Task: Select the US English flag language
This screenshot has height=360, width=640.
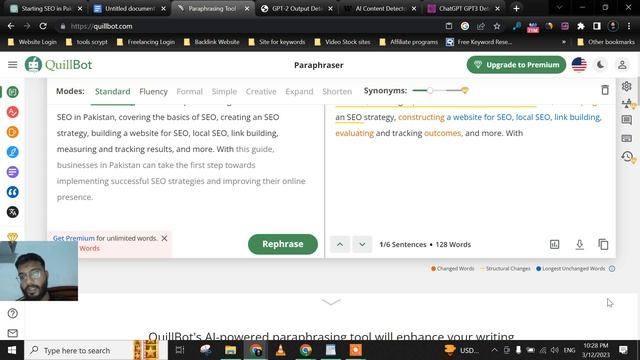Action: [579, 65]
